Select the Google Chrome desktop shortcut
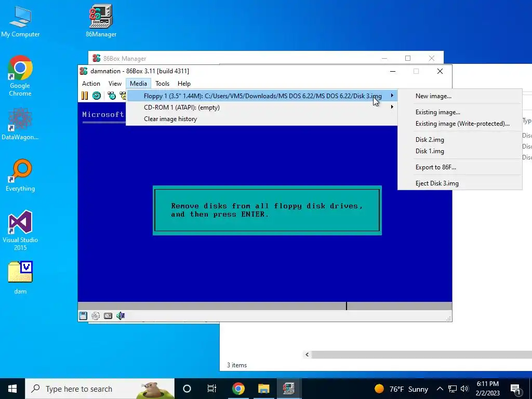The width and height of the screenshot is (532, 399). coord(20,76)
